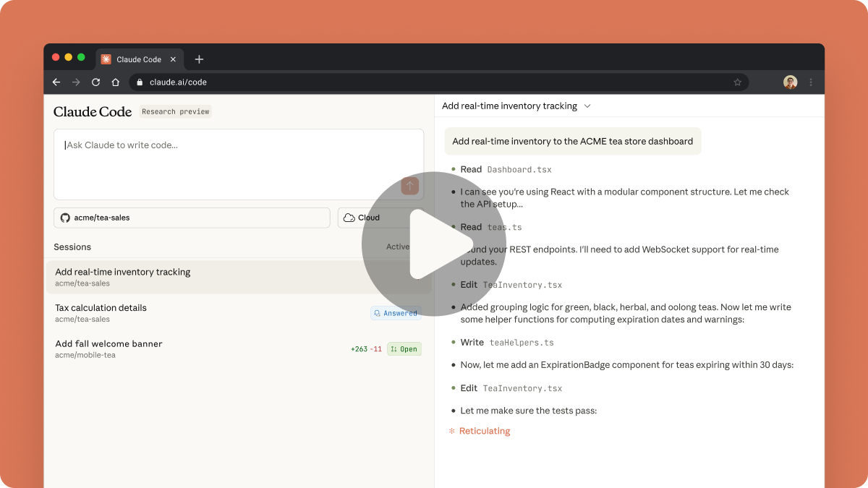Click the browser back arrow
The width and height of the screenshot is (868, 488).
[56, 82]
